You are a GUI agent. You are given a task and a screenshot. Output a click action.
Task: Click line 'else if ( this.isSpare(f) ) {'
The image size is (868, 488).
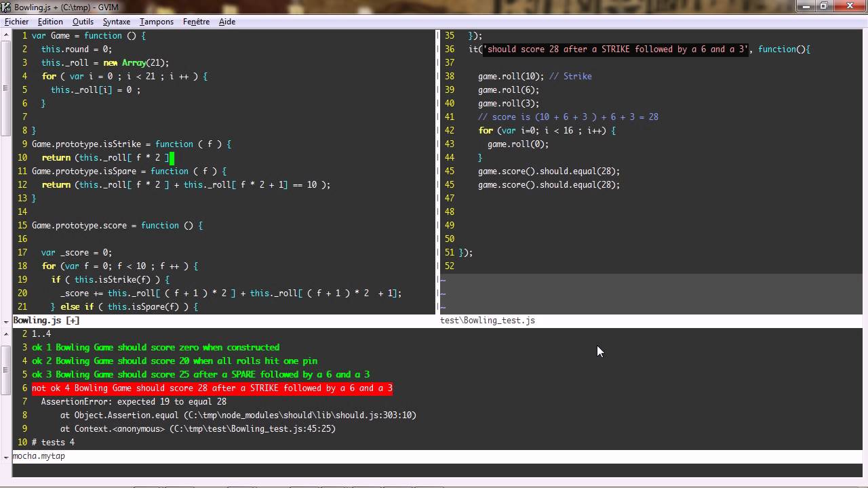tap(124, 307)
